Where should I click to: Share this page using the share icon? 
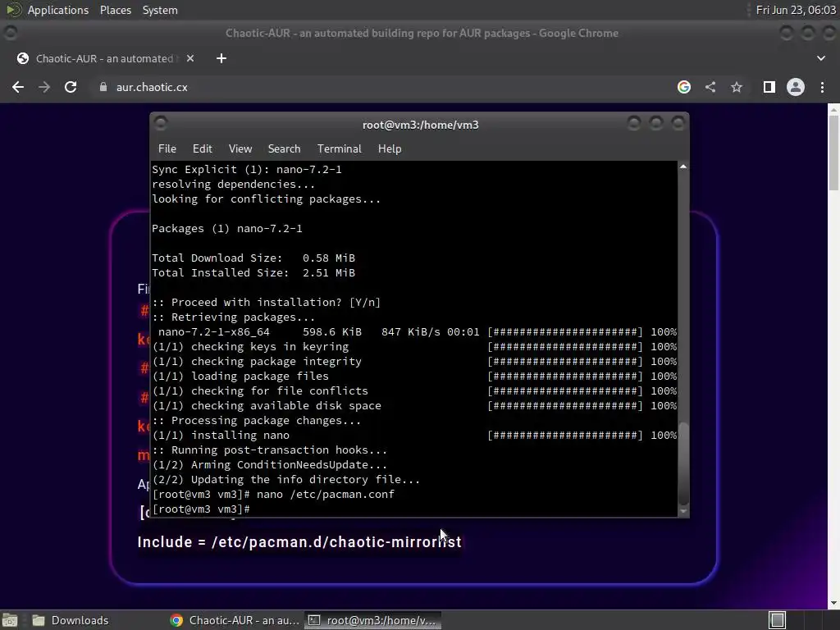(710, 87)
